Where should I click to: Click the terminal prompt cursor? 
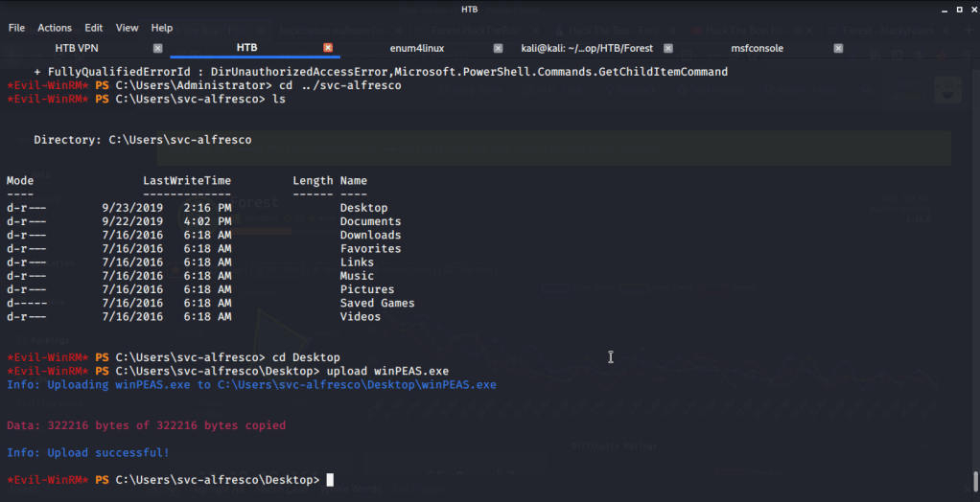(x=331, y=480)
